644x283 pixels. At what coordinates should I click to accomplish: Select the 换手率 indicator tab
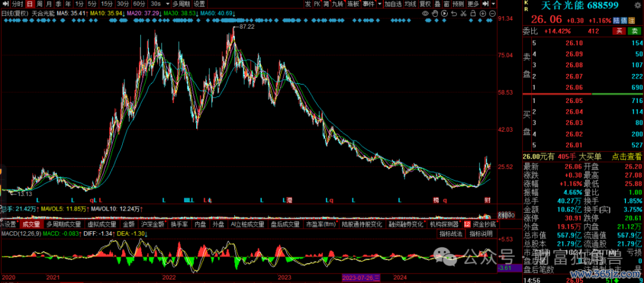coord(179,225)
